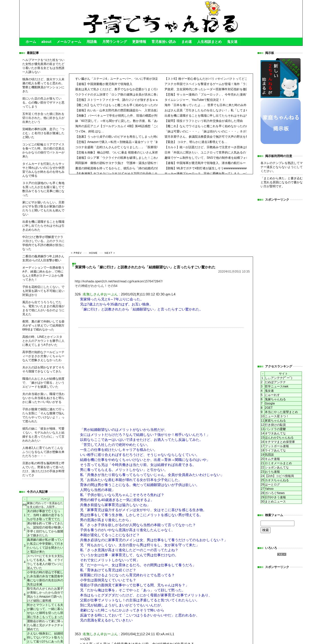Open the 更新情報 menu item

click(139, 42)
